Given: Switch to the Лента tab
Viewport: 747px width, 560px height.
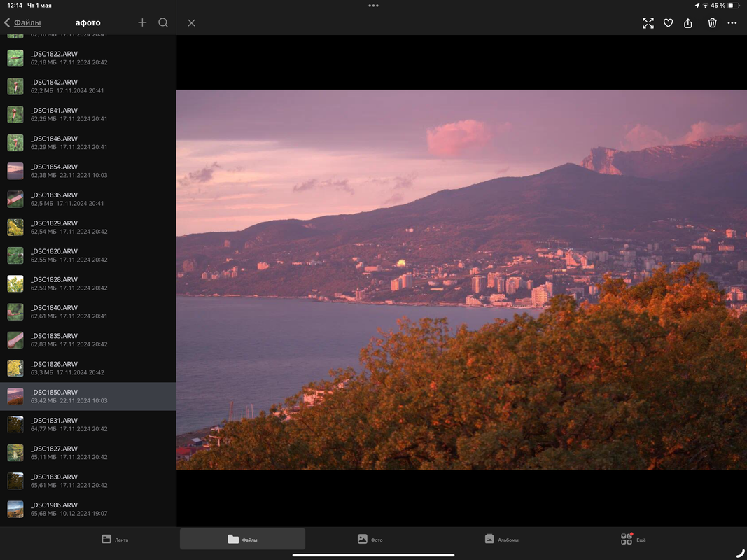Looking at the screenshot, I should 115,539.
